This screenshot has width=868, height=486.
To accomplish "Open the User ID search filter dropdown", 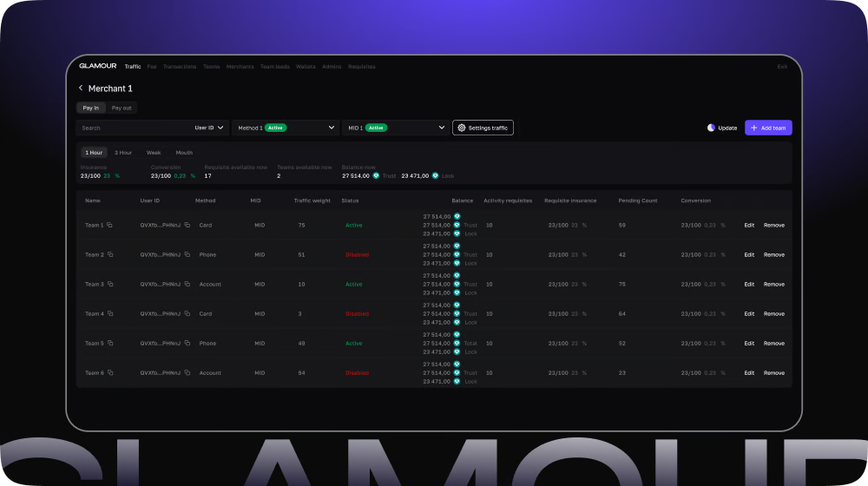I will (208, 128).
